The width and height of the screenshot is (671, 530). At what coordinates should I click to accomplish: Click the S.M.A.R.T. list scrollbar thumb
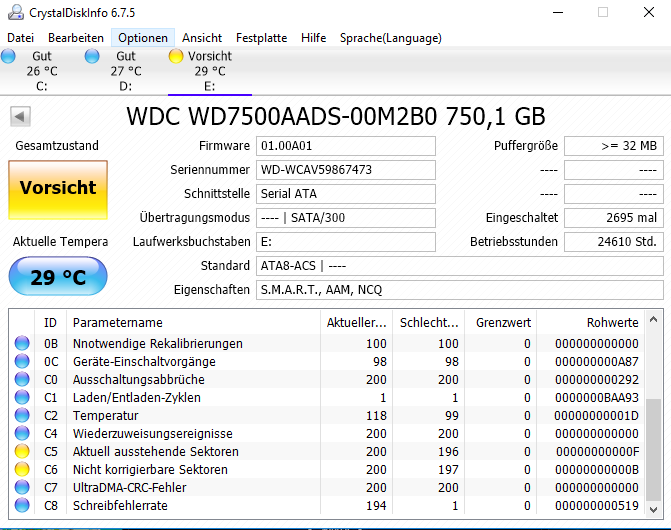[x=653, y=449]
